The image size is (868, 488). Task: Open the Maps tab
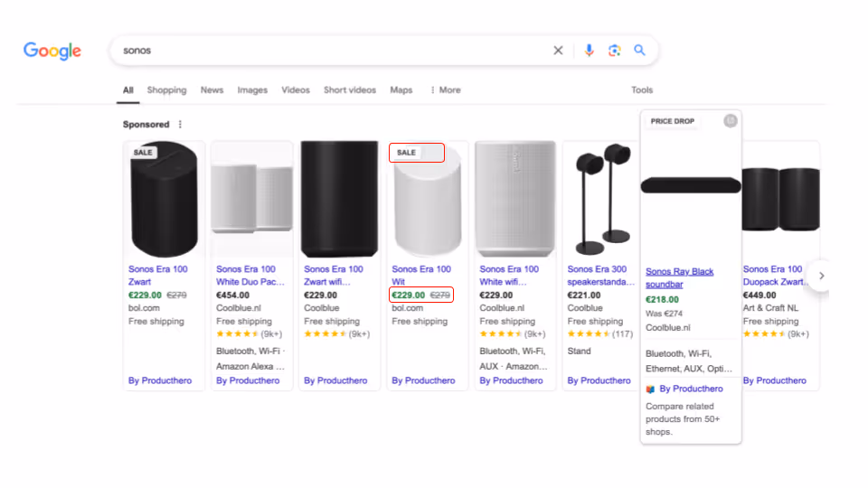click(401, 90)
